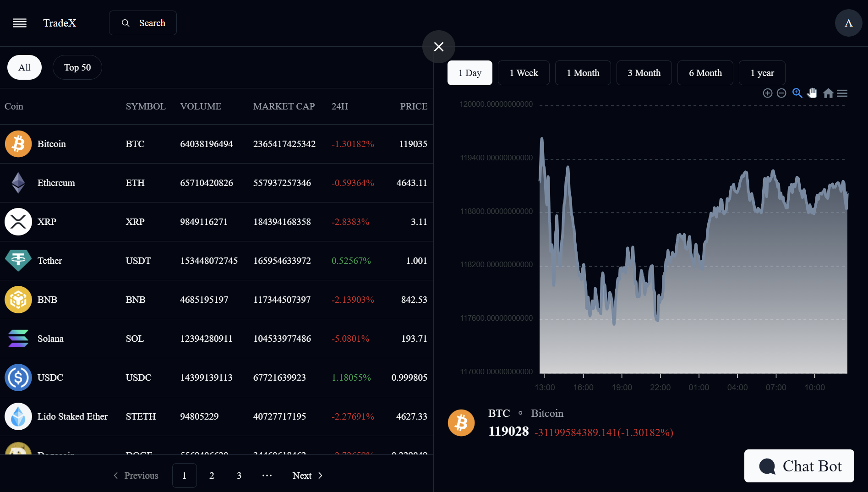Click Ethereum's volume 65710420826
This screenshot has width=868, height=492.
coord(207,183)
